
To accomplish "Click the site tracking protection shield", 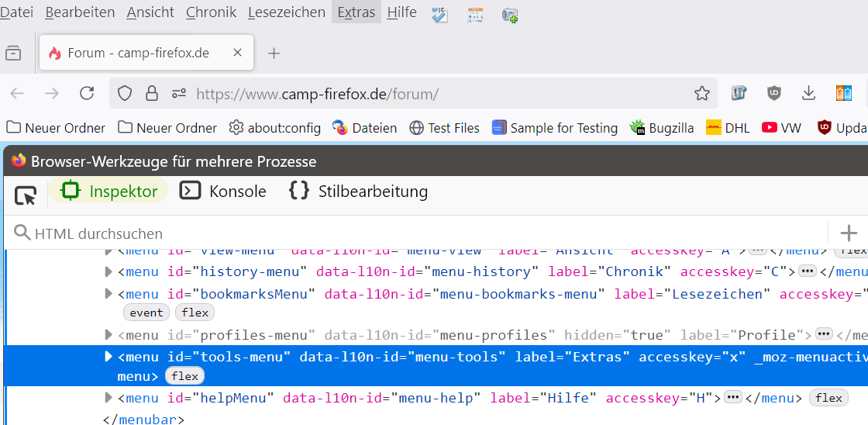I will pyautogui.click(x=125, y=94).
